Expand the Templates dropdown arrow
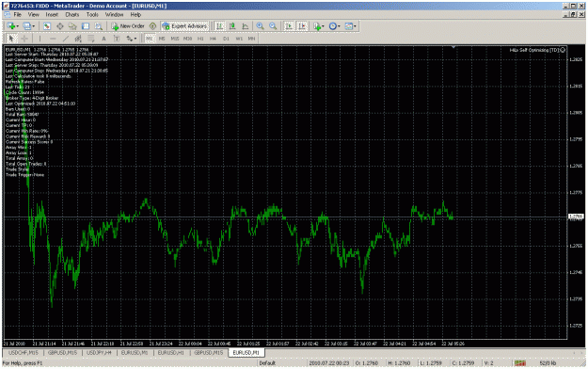588x369 pixels. coord(355,26)
